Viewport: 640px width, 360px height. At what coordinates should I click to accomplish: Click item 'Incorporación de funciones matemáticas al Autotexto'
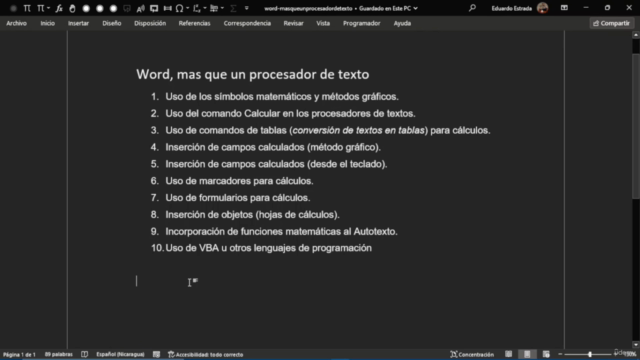click(x=281, y=231)
